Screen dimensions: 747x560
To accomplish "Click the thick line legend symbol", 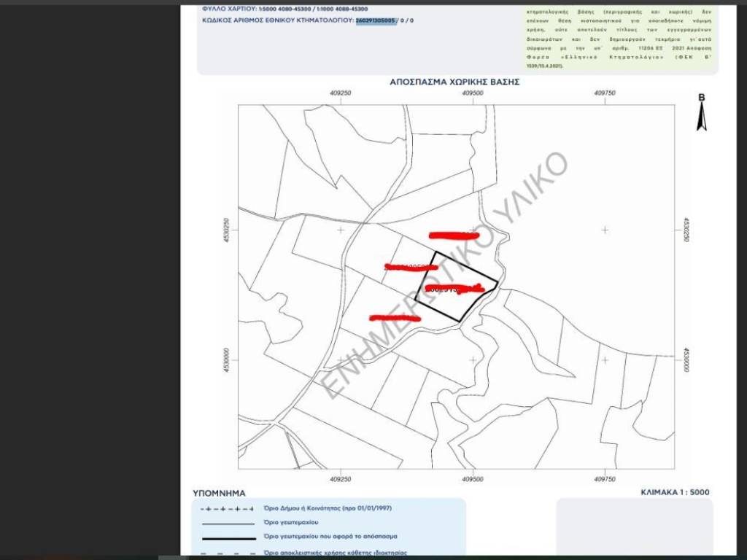I will [x=227, y=538].
